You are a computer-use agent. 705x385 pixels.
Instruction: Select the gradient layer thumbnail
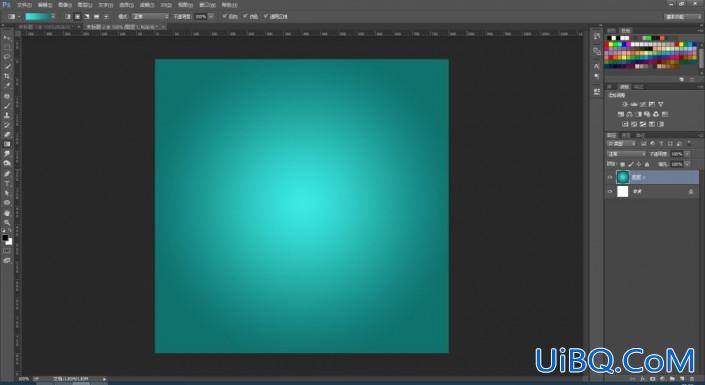click(623, 177)
